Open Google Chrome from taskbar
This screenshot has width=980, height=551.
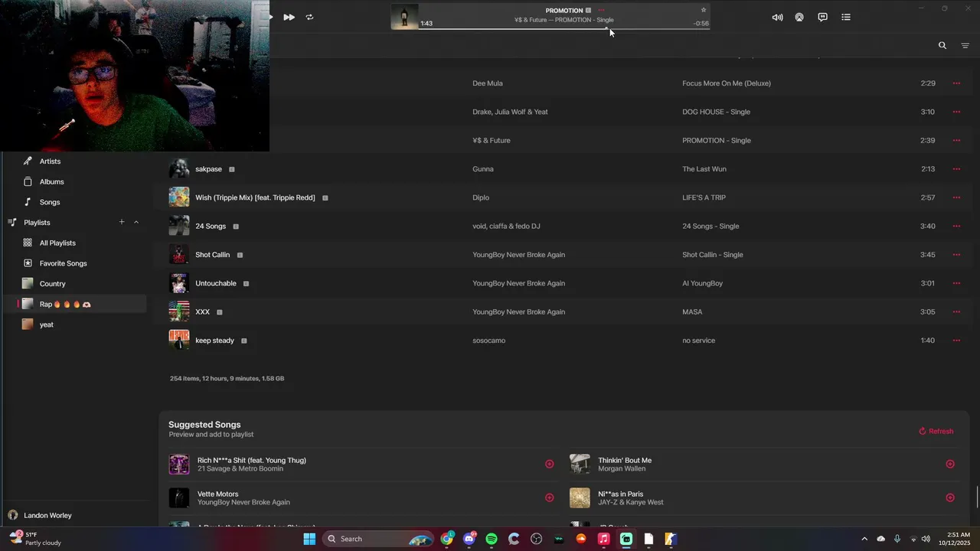(446, 539)
